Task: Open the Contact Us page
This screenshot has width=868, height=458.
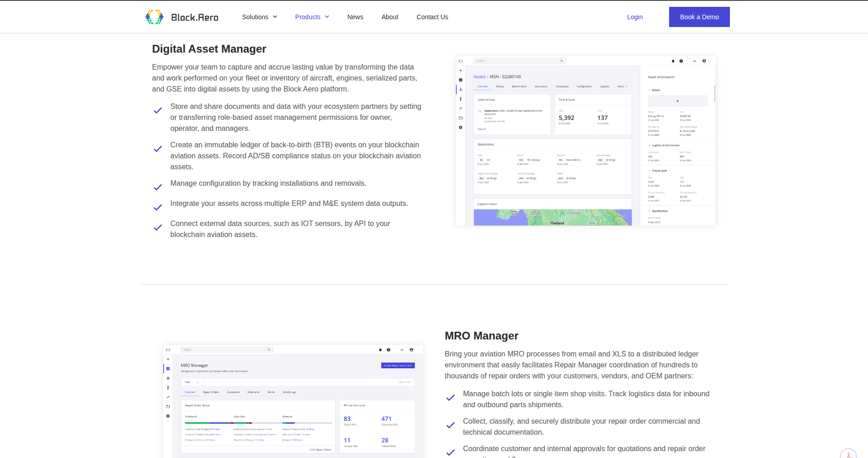Action: click(432, 17)
